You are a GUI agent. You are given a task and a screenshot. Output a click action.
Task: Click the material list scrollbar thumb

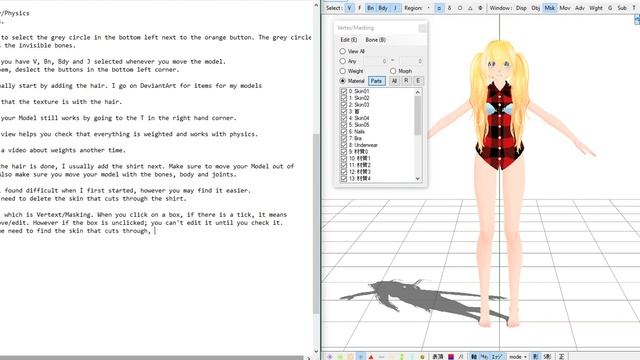[418, 116]
